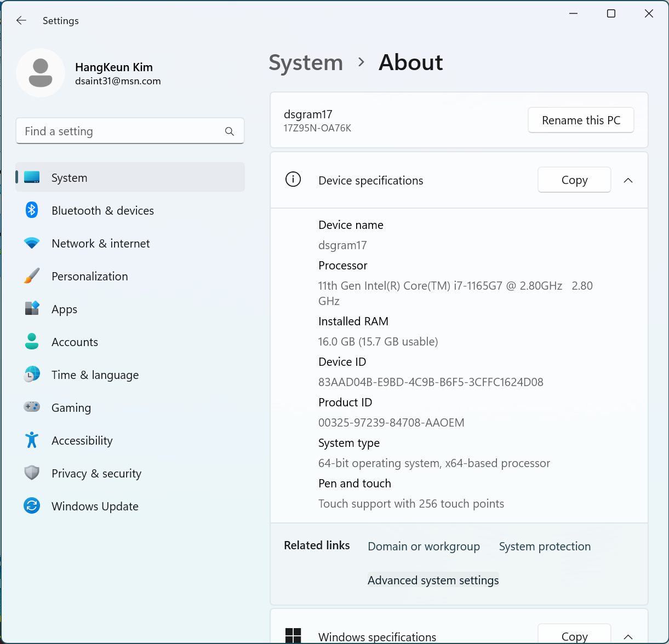Open Privacy & security settings

click(x=130, y=473)
